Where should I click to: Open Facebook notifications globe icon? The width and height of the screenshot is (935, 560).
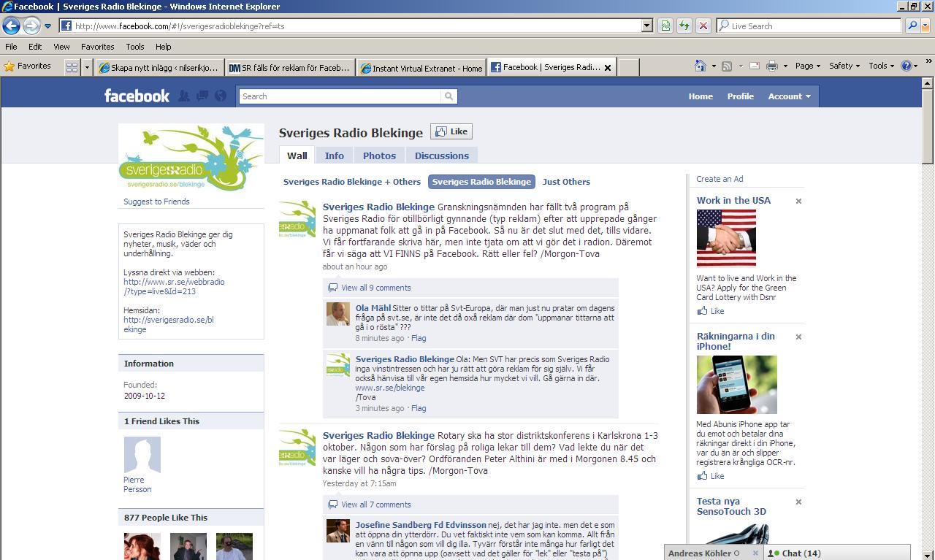221,96
